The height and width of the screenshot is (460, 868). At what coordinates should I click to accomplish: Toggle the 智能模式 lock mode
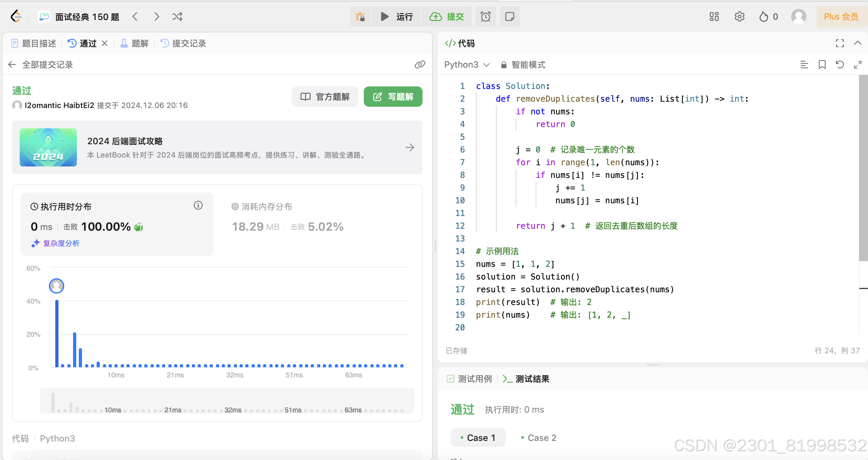(523, 65)
